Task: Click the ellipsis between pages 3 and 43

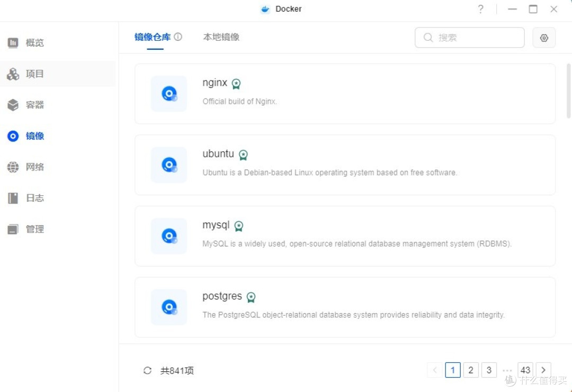Action: point(507,370)
